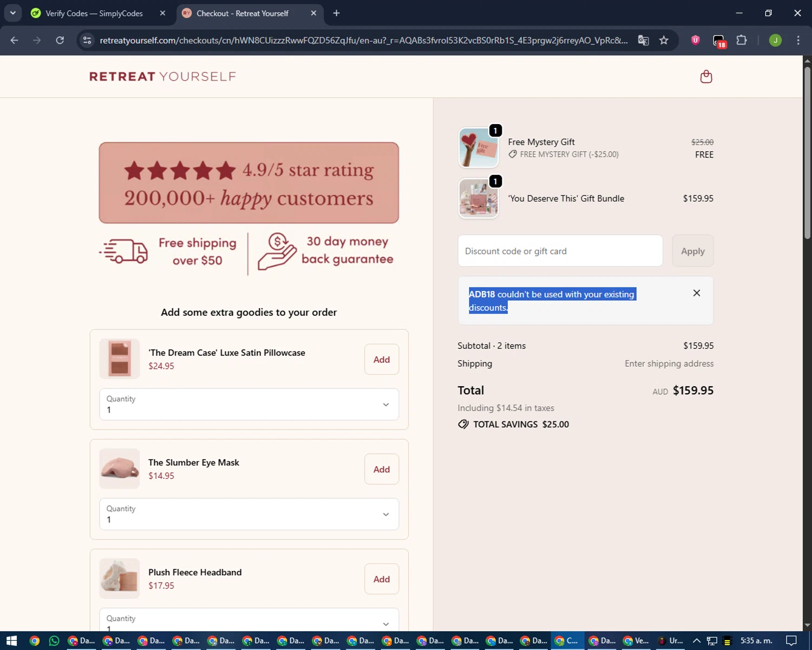Click the Discount code or gift card field

(x=560, y=251)
